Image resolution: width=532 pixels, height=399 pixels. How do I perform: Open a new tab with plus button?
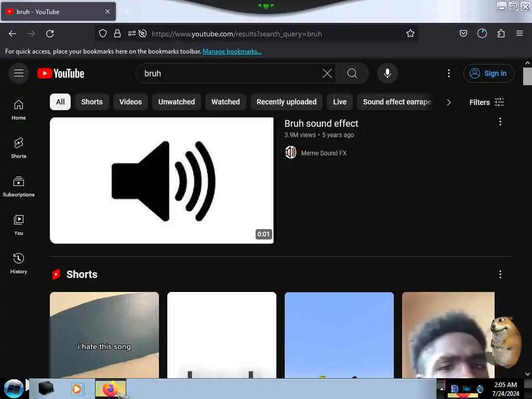127,11
